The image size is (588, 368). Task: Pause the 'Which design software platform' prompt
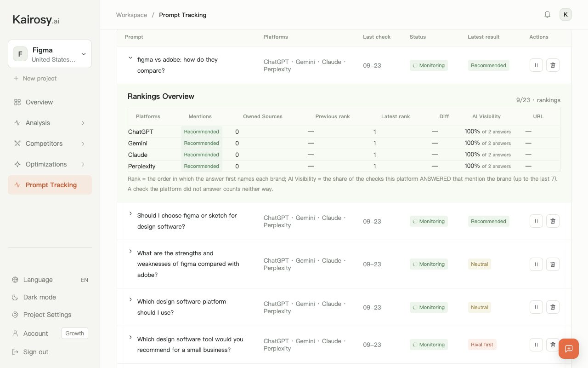point(536,307)
